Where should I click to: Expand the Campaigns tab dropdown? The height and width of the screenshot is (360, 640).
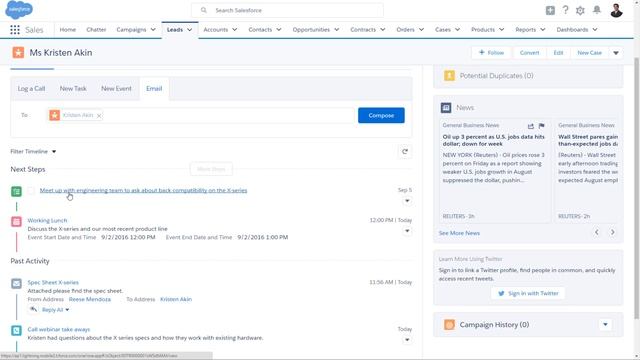click(153, 29)
